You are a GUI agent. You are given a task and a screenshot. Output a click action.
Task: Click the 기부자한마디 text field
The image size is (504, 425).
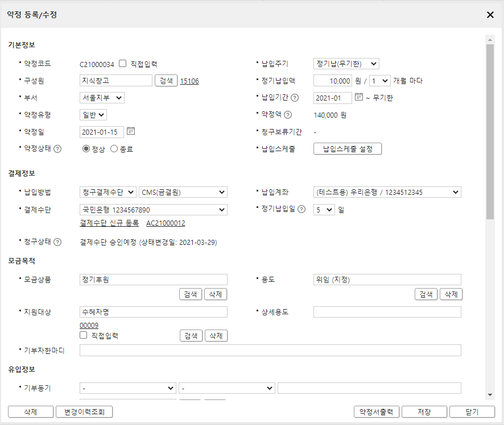270,351
